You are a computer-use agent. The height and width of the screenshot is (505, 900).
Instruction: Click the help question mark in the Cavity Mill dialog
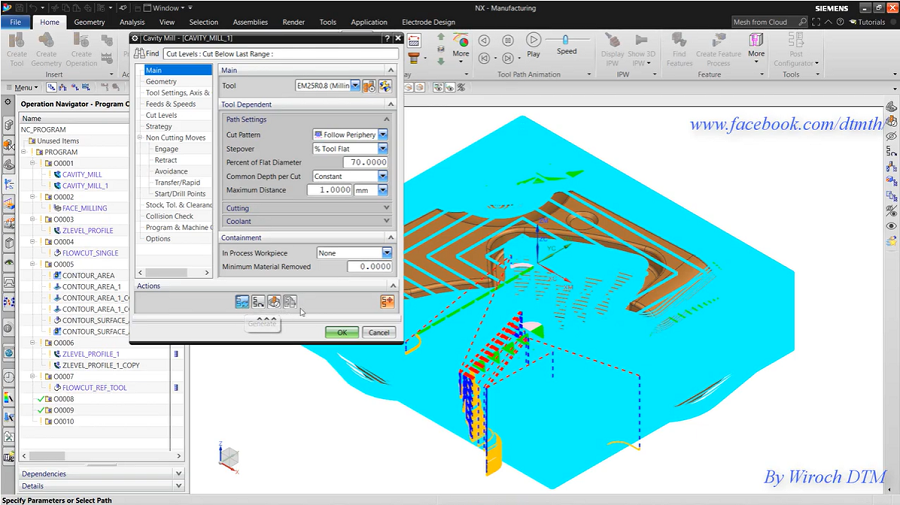coord(387,38)
